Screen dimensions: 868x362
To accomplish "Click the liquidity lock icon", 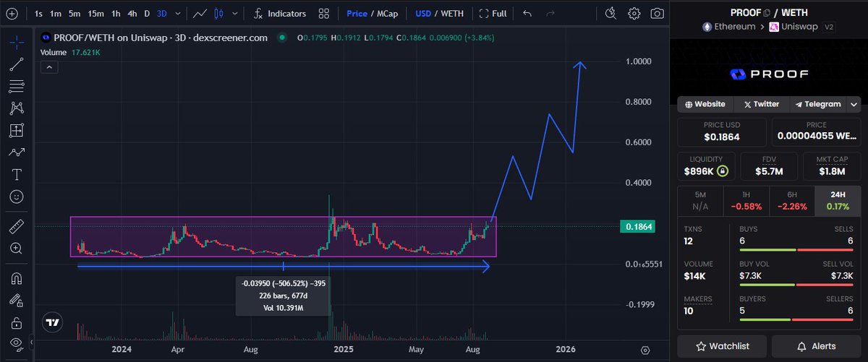I will click(x=722, y=172).
